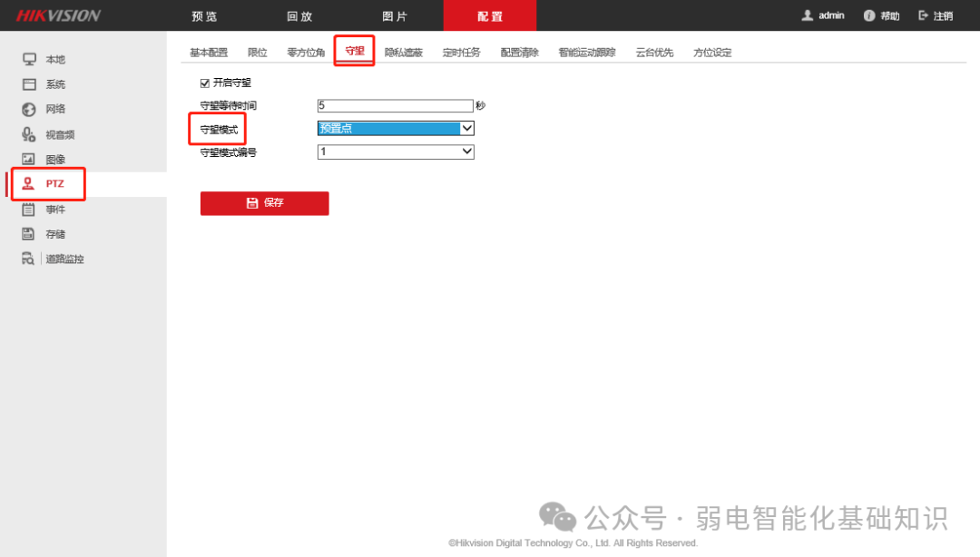This screenshot has width=980, height=557.
Task: Open the 智能运动跟踪 sub-tab
Action: coord(587,53)
